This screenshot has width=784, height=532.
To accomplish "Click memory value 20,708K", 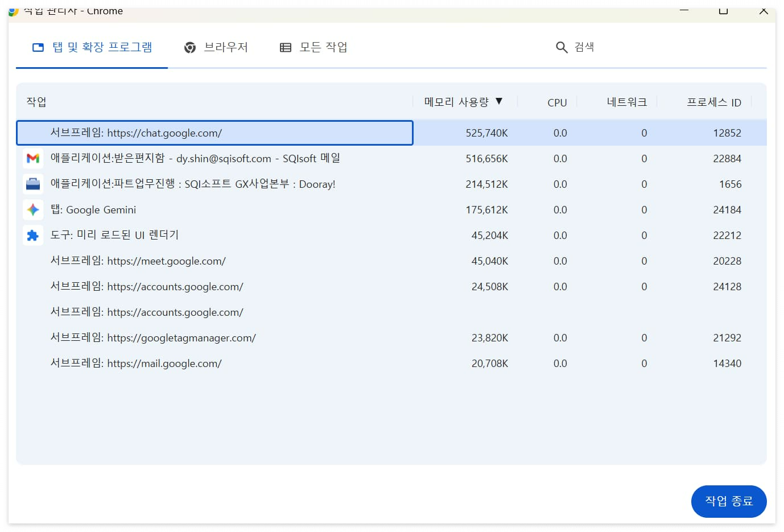I will [489, 364].
